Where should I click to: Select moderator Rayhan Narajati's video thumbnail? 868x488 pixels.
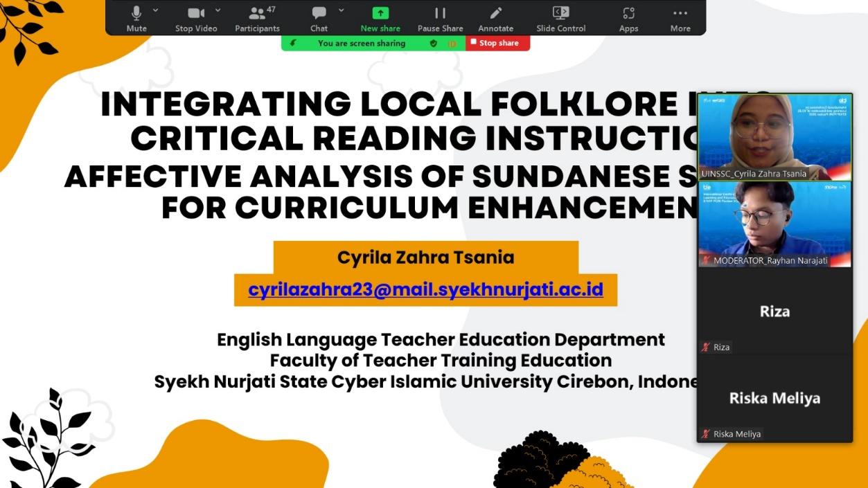point(774,223)
